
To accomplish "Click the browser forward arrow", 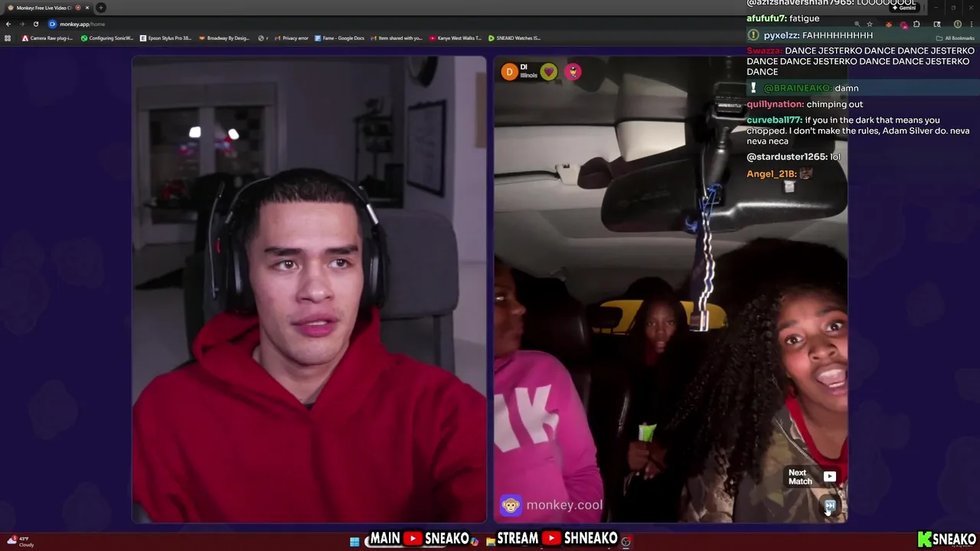I will point(21,24).
